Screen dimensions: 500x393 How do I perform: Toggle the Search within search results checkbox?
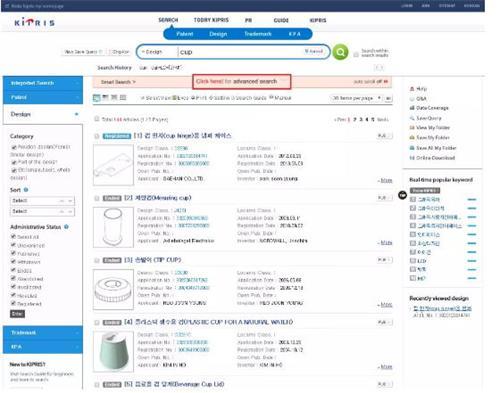356,54
